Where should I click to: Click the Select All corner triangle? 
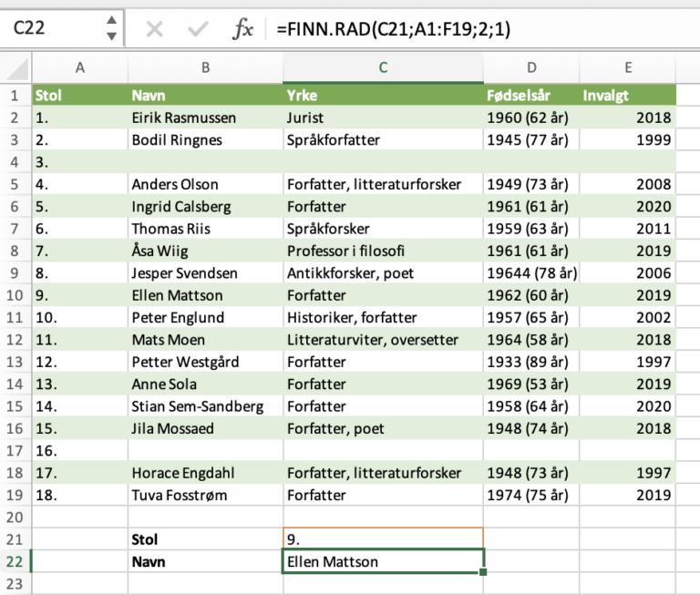pos(15,67)
